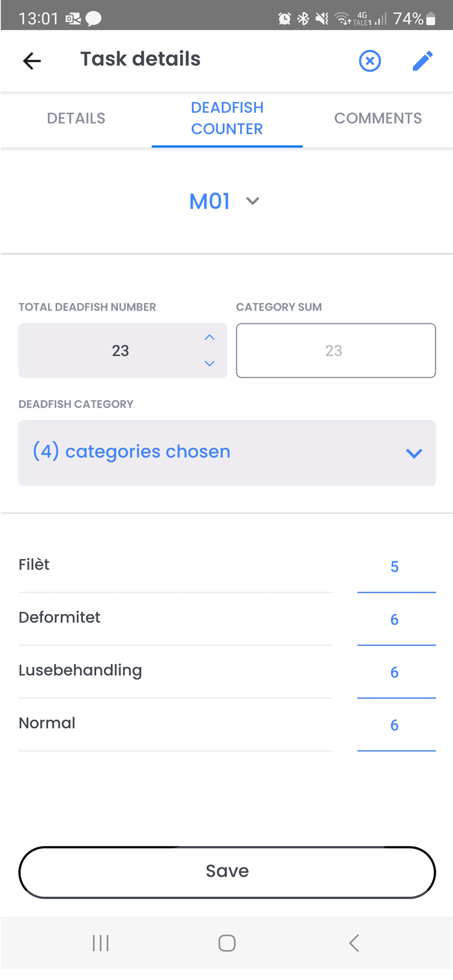The image size is (453, 980).
Task: Tap the Android home button
Action: coord(227,943)
